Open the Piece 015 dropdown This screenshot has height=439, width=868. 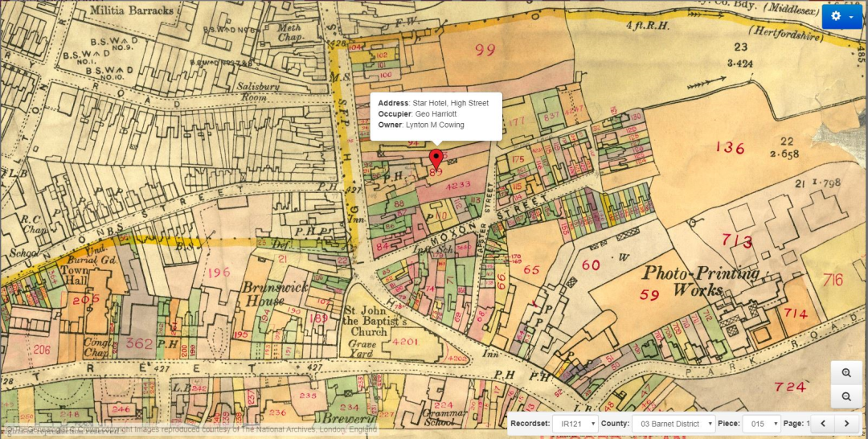760,423
